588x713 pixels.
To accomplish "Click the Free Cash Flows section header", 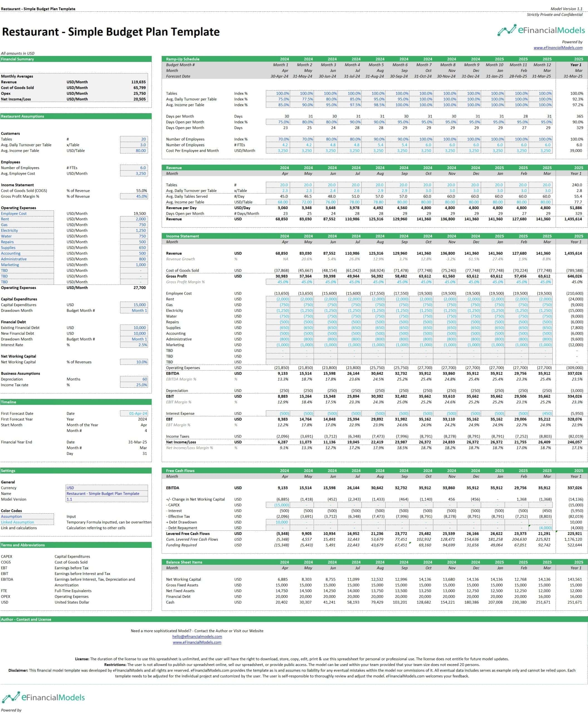I will coord(375,471).
